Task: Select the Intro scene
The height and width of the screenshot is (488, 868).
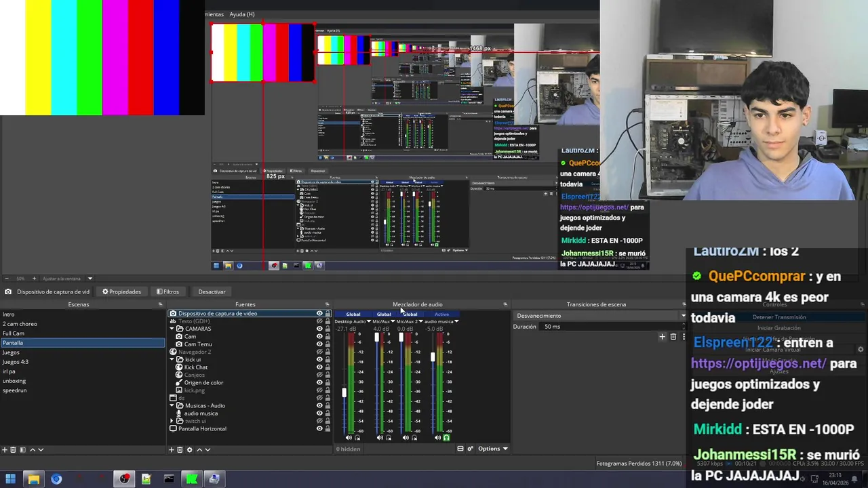Action: point(81,314)
